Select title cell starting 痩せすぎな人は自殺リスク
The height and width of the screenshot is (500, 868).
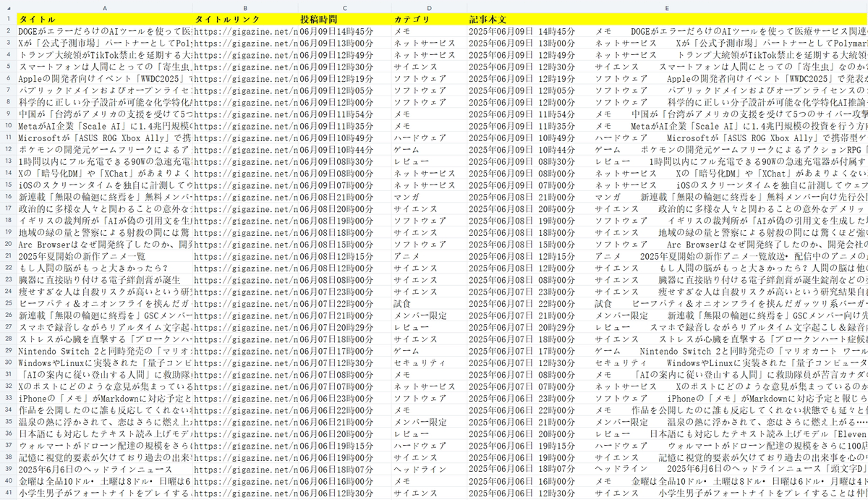105,291
